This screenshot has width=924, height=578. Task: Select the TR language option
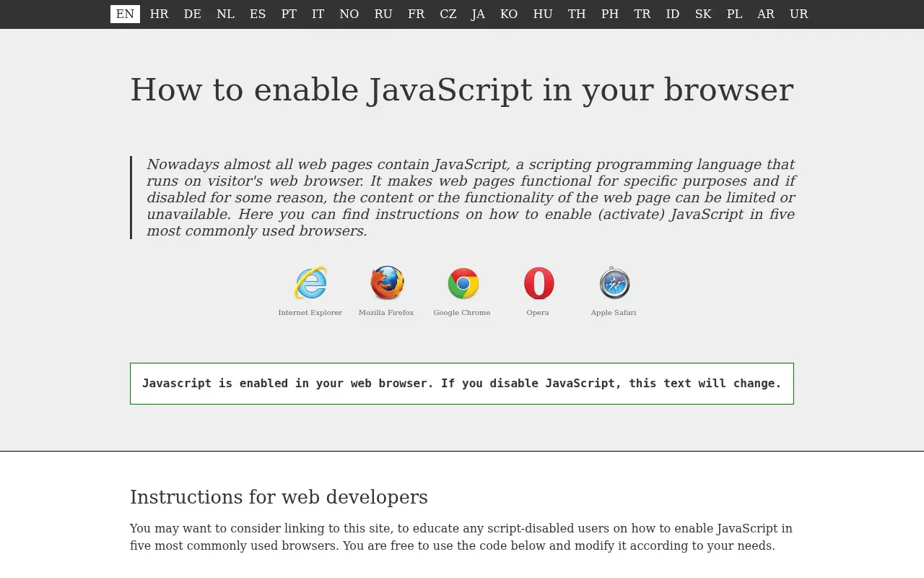coord(642,14)
